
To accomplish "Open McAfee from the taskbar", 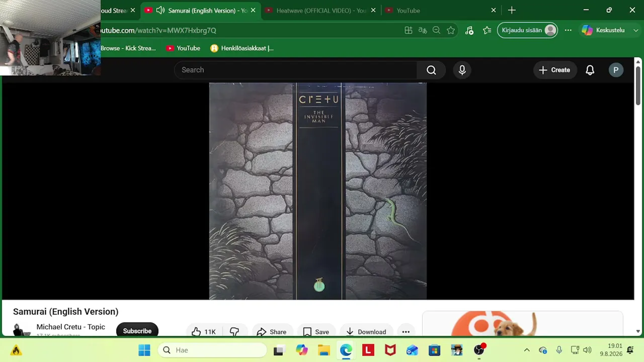I will coord(390,350).
